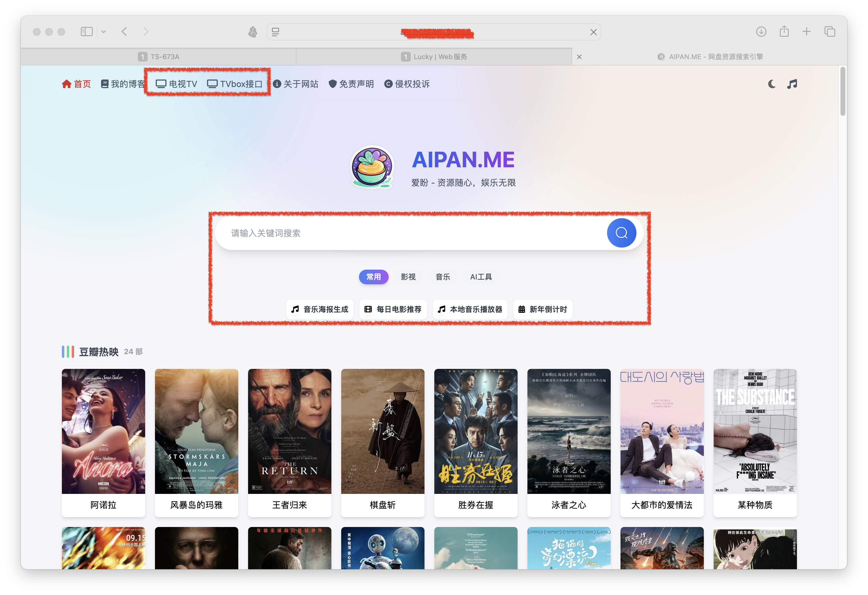
Task: Select the 音乐 category tab
Action: pos(443,277)
